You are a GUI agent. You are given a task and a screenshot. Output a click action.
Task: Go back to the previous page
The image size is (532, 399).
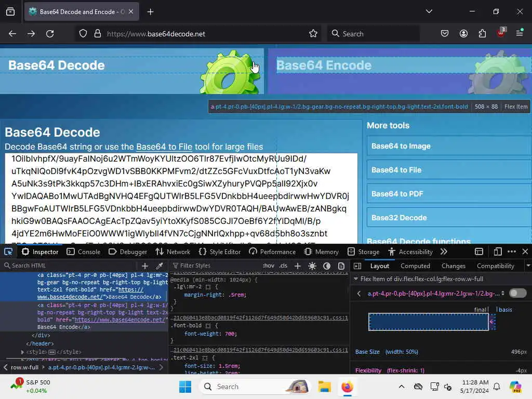pyautogui.click(x=12, y=34)
